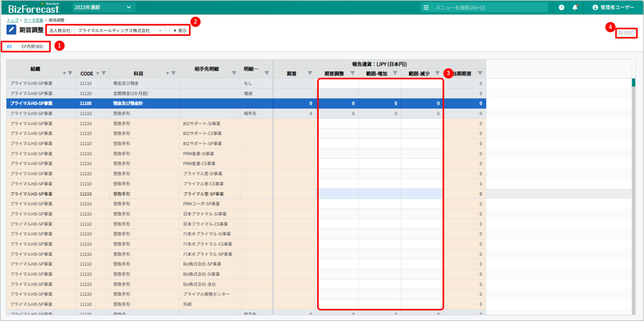
Task: Click the 表示 display button
Action: click(180, 31)
